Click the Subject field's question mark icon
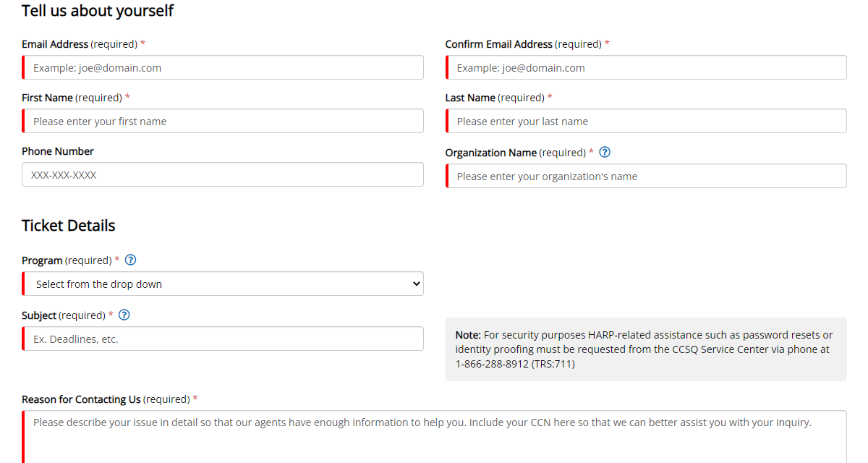The width and height of the screenshot is (868, 463). (124, 315)
